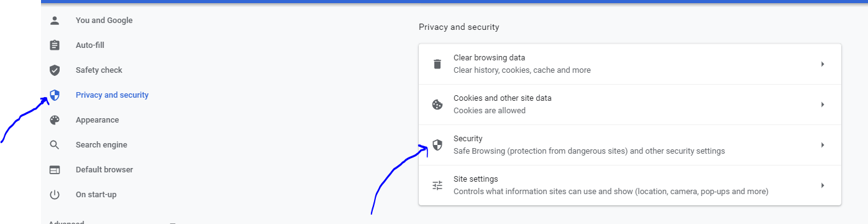This screenshot has height=224, width=868.
Task: Click the Default browser window icon
Action: 55,170
